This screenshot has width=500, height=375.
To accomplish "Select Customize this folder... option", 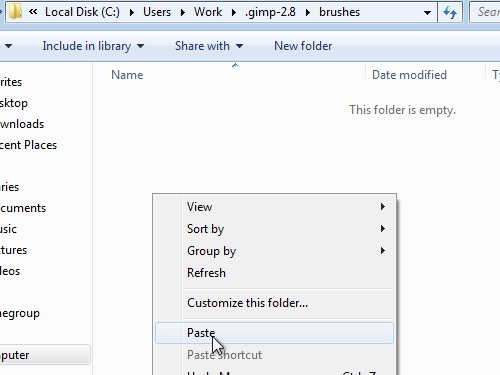I will 274,303.
